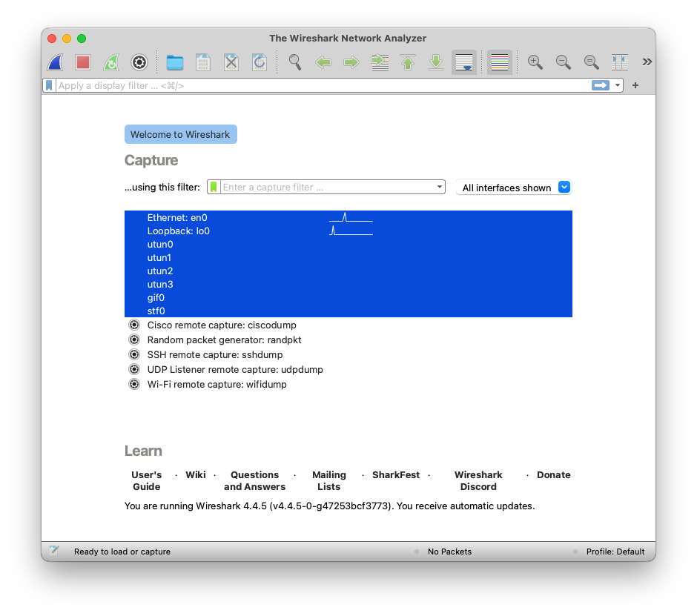The image size is (697, 616).
Task: Apply display filter arrow button
Action: [600, 85]
